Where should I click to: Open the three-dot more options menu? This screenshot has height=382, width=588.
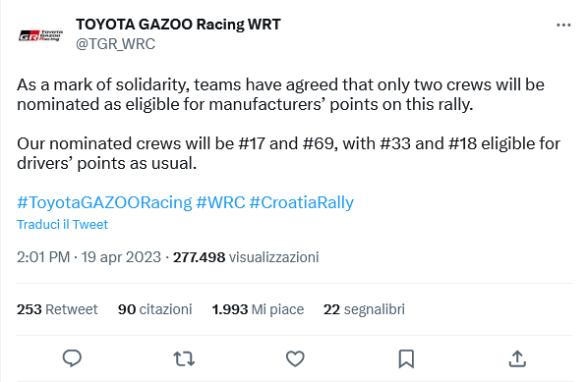563,26
